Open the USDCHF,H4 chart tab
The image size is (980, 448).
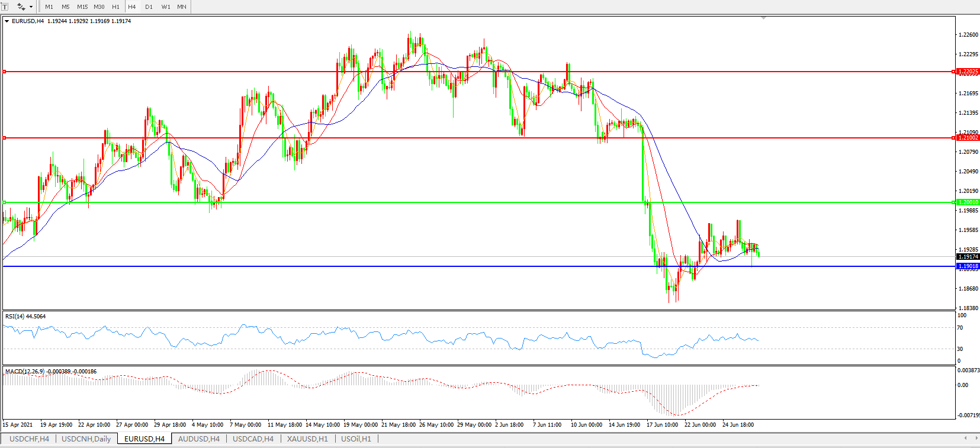[29, 439]
